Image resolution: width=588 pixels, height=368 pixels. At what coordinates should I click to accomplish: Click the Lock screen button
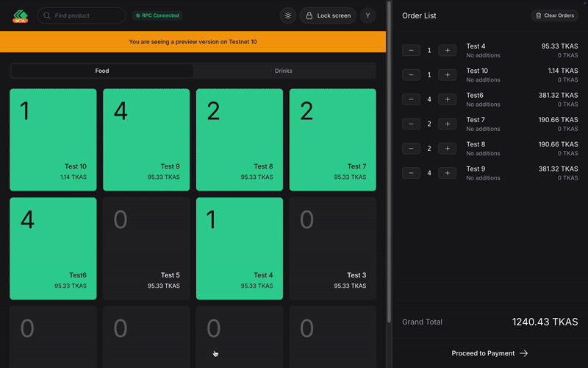328,15
